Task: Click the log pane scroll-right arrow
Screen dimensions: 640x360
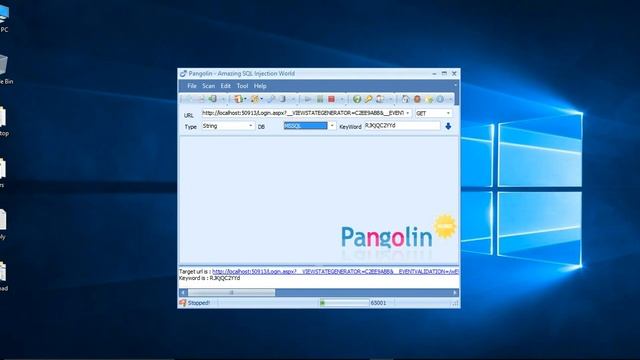Action: tap(455, 292)
